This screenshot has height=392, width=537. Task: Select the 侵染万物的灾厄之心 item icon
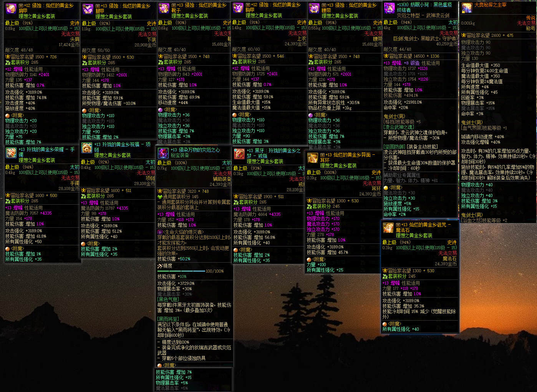(x=163, y=153)
